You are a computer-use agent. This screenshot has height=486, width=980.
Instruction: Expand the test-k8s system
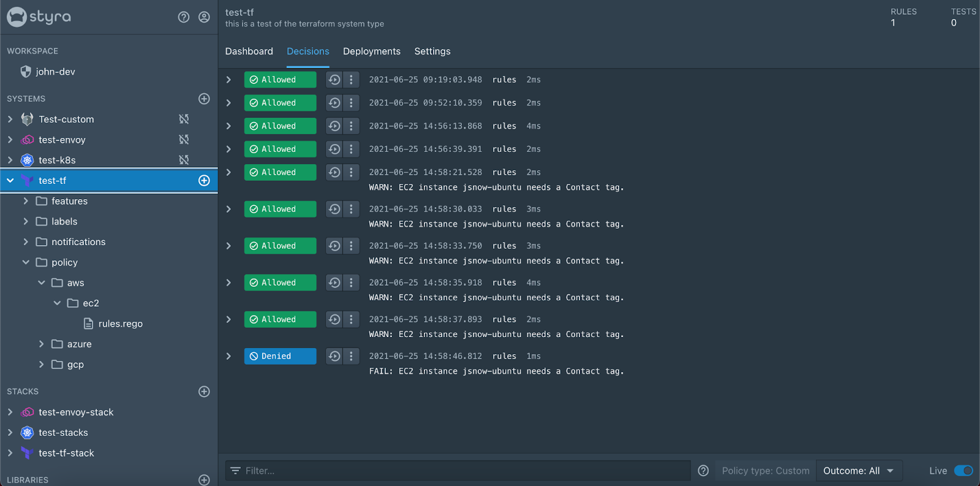point(10,160)
